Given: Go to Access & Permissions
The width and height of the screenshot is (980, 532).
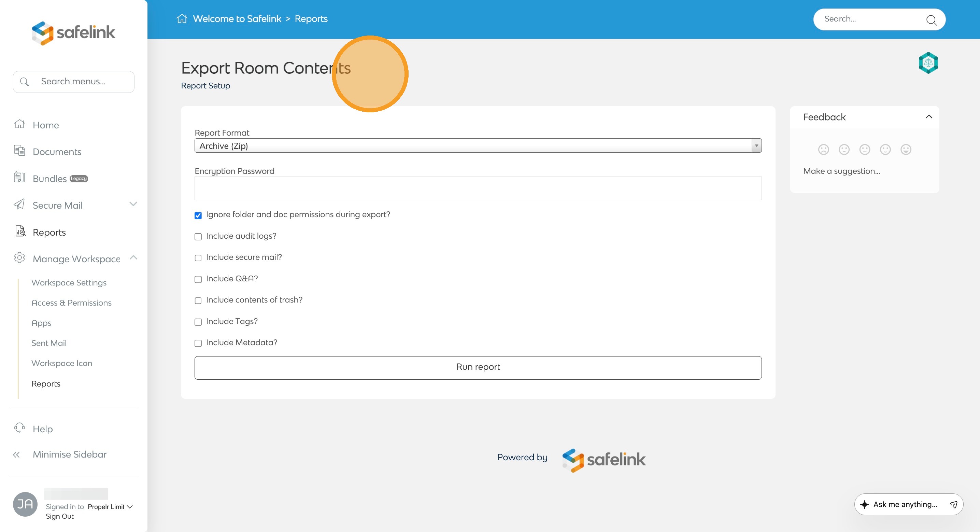Looking at the screenshot, I should [72, 303].
